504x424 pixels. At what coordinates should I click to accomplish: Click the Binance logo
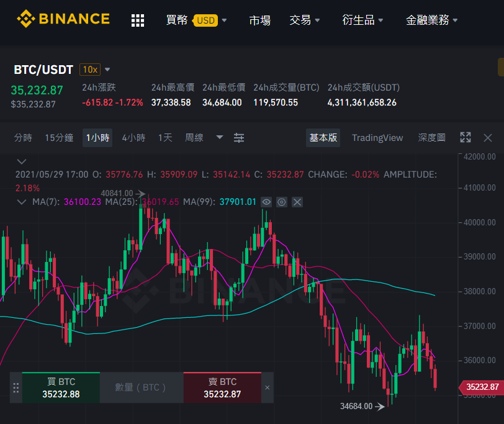[63, 19]
